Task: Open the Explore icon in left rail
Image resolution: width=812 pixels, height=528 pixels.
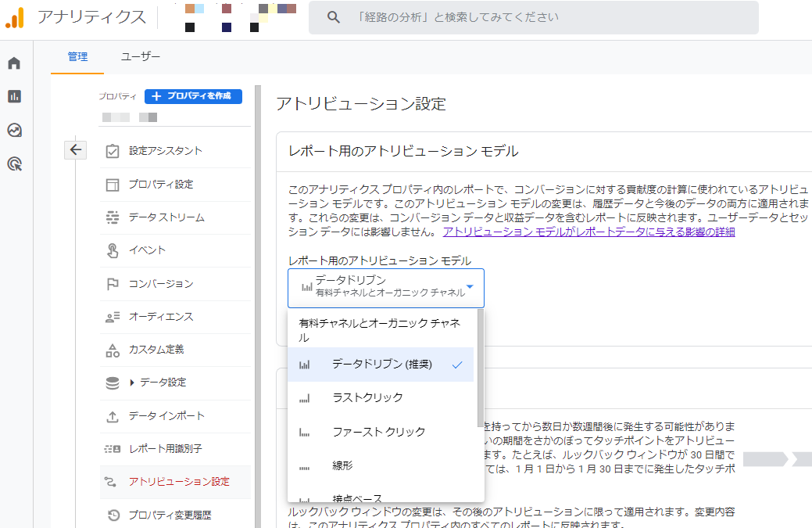Action: (x=15, y=130)
